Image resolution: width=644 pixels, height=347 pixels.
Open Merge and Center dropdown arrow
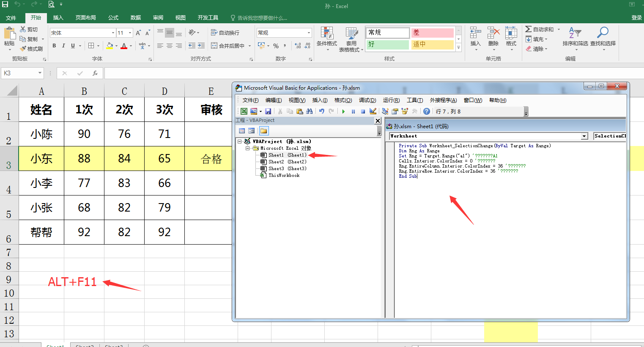pyautogui.click(x=249, y=46)
